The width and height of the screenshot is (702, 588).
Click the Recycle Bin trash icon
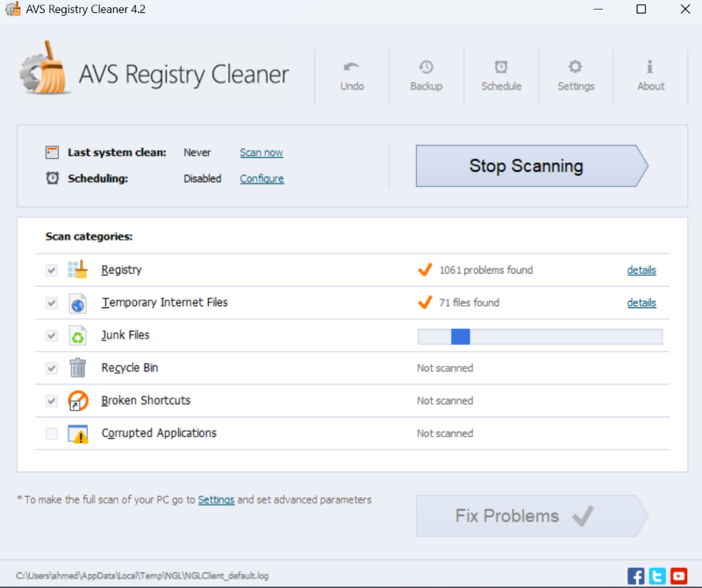tap(78, 368)
